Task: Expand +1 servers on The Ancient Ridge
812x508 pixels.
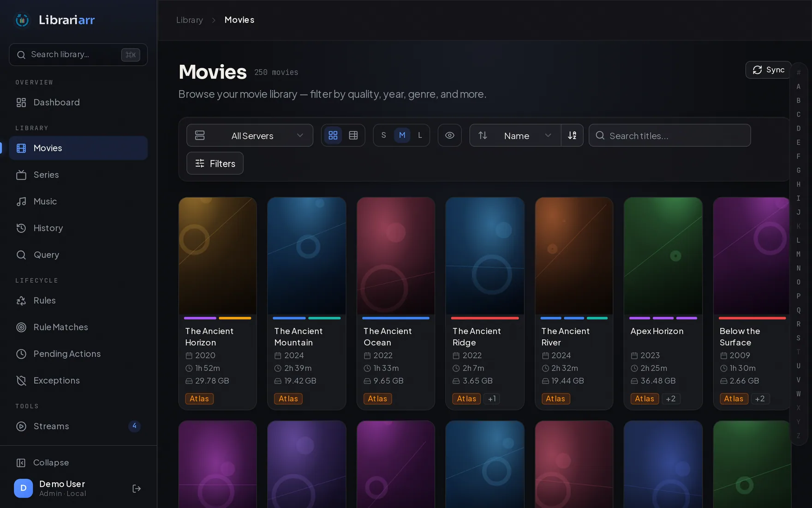Action: (492, 399)
